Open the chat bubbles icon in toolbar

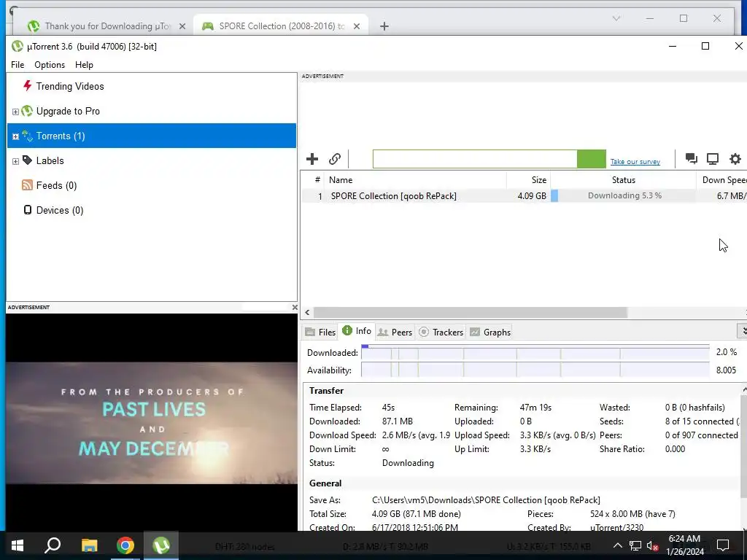tap(691, 158)
